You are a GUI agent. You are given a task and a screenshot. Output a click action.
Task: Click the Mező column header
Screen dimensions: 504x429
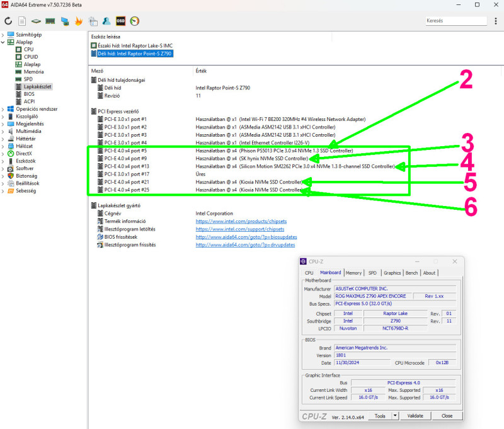click(98, 71)
